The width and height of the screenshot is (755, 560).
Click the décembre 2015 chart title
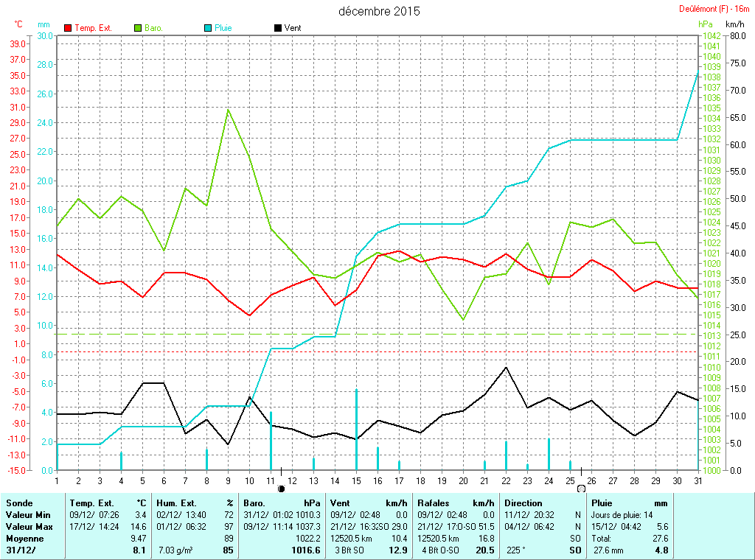click(379, 11)
